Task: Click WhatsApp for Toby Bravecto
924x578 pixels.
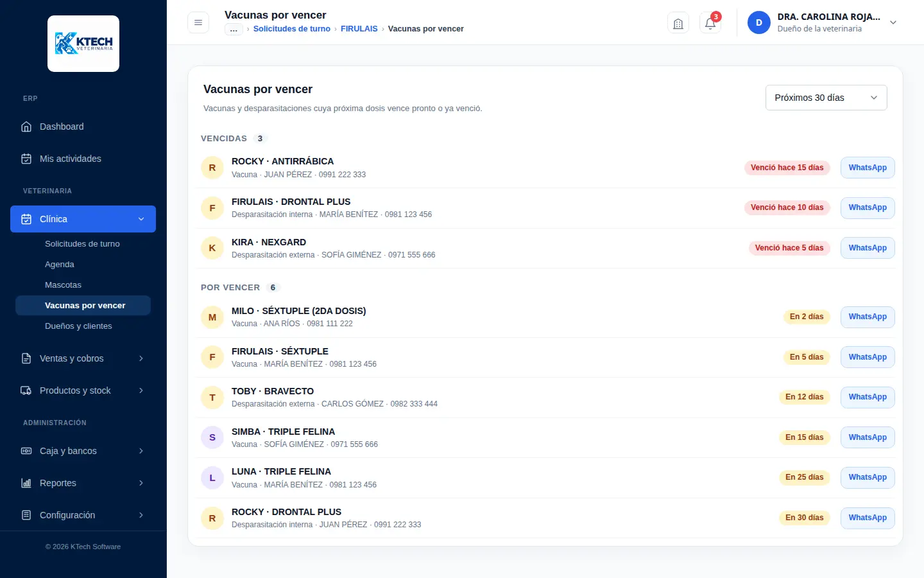Action: tap(868, 397)
